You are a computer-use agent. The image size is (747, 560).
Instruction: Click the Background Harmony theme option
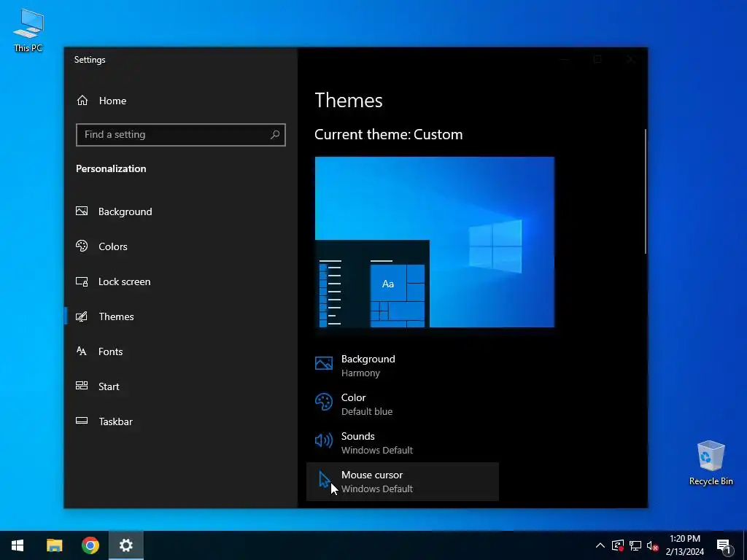[x=403, y=366]
